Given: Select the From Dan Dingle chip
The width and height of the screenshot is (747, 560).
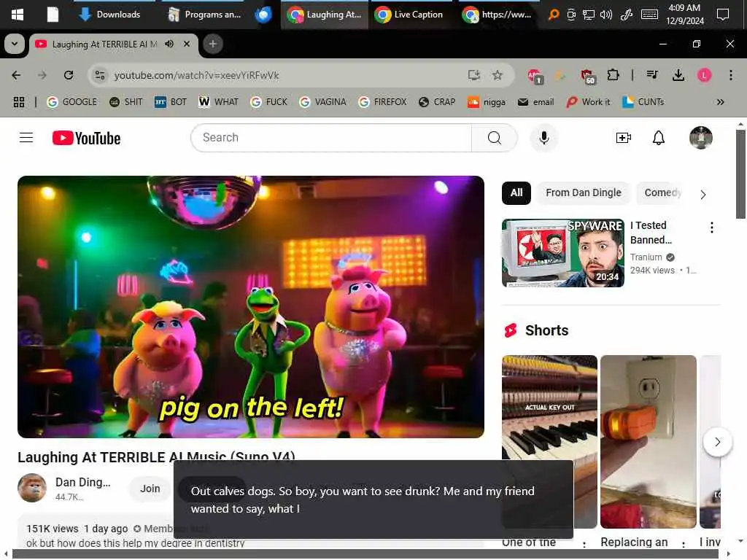Looking at the screenshot, I should [x=583, y=192].
